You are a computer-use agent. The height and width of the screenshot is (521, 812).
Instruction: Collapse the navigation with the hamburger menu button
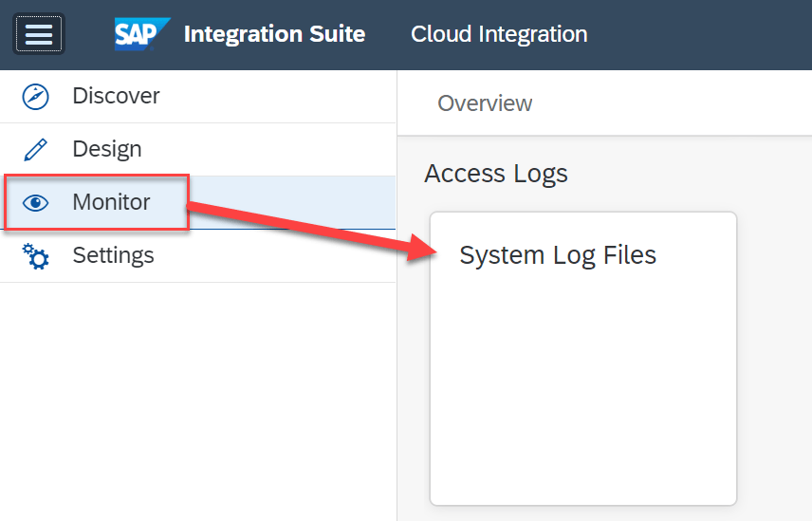coord(38,34)
